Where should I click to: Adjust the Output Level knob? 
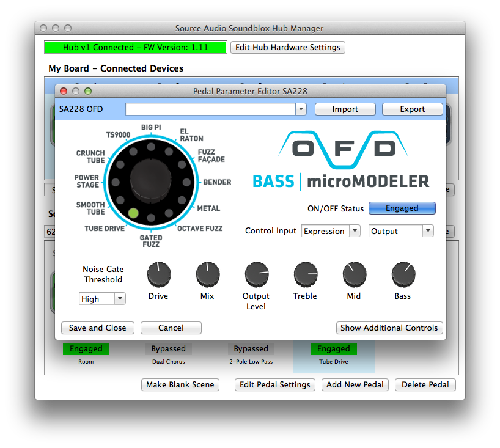(257, 274)
